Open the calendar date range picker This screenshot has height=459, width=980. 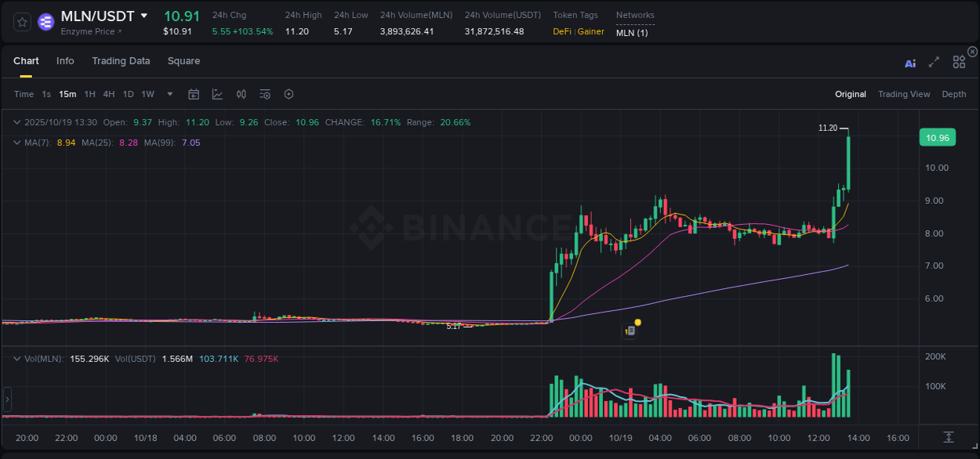tap(194, 94)
